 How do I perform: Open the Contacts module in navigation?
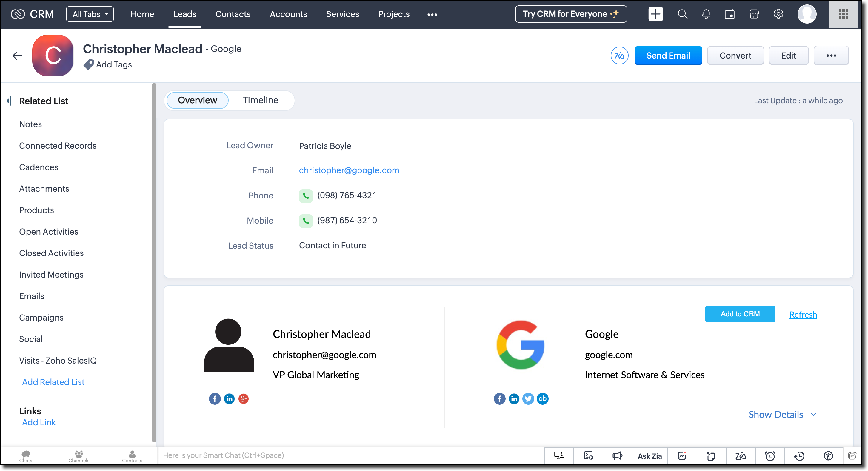pos(233,14)
